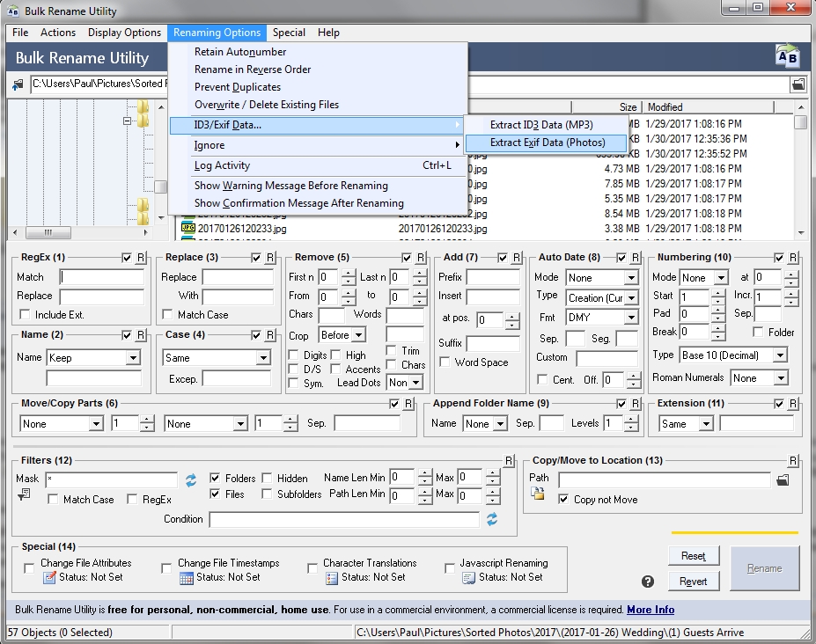Uncheck the Folders filter checkbox
This screenshot has width=816, height=644.
tap(215, 478)
